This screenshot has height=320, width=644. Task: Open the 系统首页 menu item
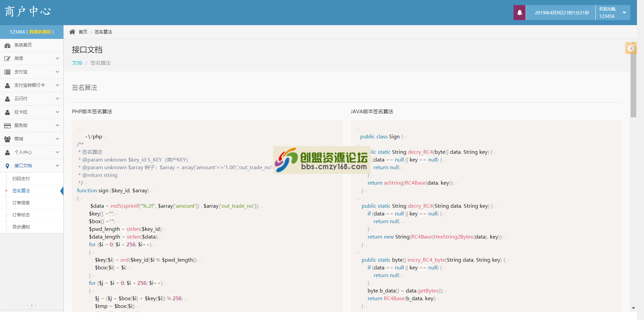coord(32,45)
